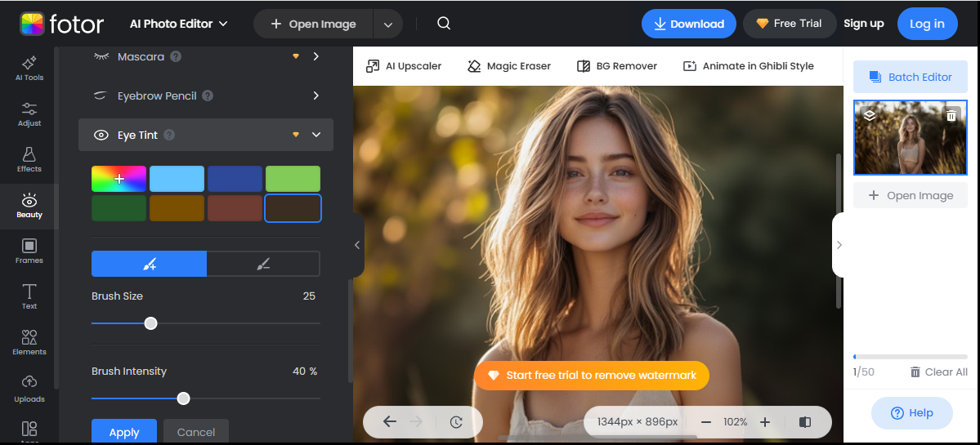Click Start free trial to remove watermark
This screenshot has width=980, height=445.
click(x=591, y=375)
